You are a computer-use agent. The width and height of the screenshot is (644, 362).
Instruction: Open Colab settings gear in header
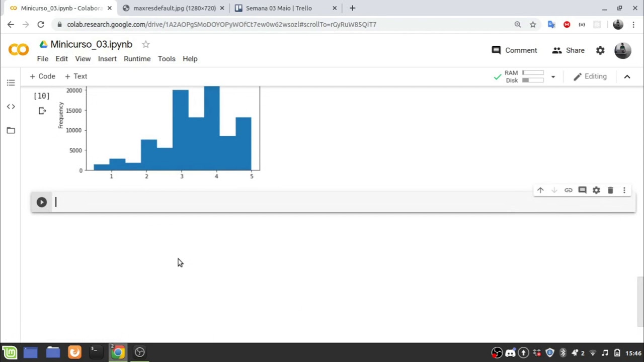point(600,50)
